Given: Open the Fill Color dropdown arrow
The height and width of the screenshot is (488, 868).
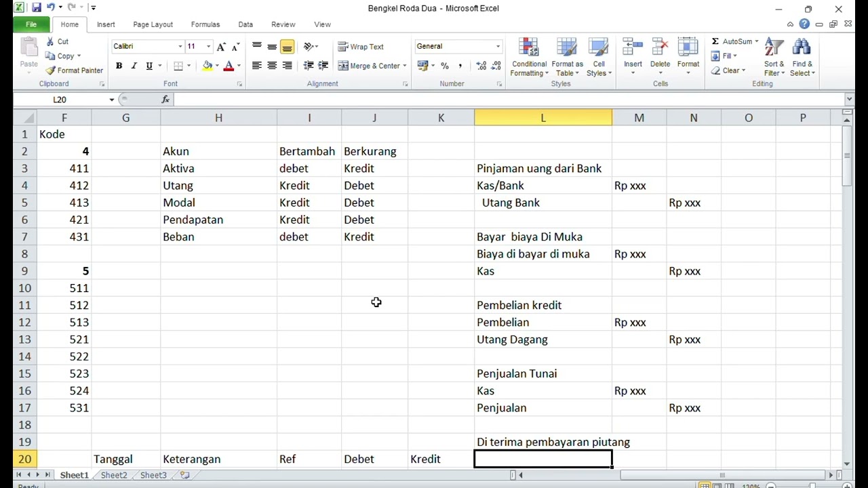Looking at the screenshot, I should click(x=217, y=66).
